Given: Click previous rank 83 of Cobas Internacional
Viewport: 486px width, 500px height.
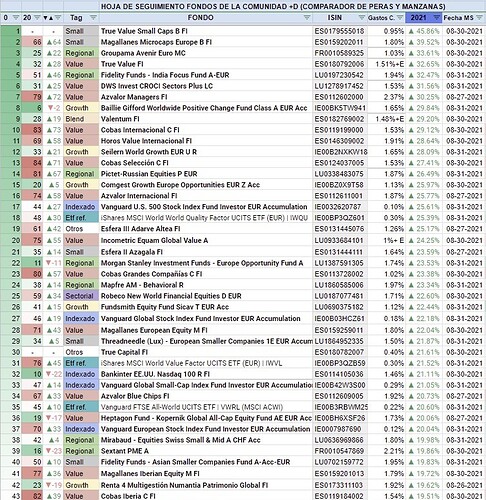Looking at the screenshot, I should 37,130.
